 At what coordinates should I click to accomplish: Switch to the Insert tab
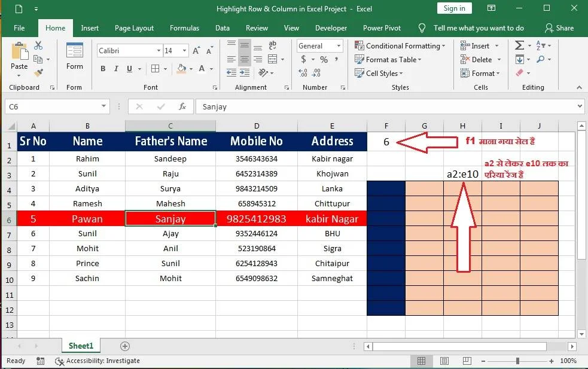[x=90, y=28]
